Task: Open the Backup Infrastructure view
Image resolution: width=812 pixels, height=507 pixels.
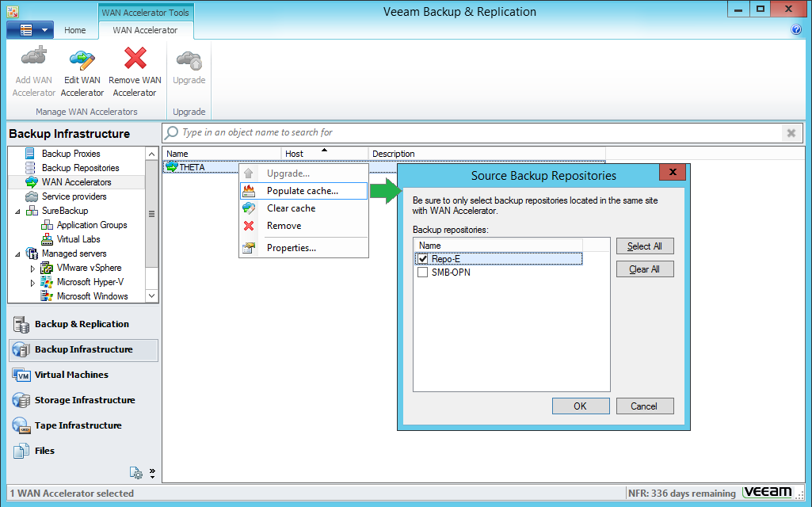Action: click(x=83, y=349)
